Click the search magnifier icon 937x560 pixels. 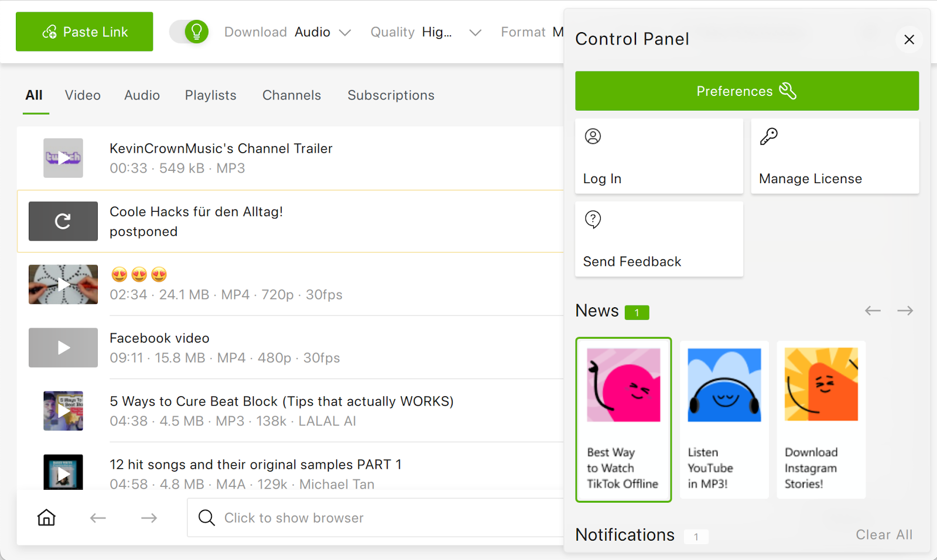click(x=206, y=518)
